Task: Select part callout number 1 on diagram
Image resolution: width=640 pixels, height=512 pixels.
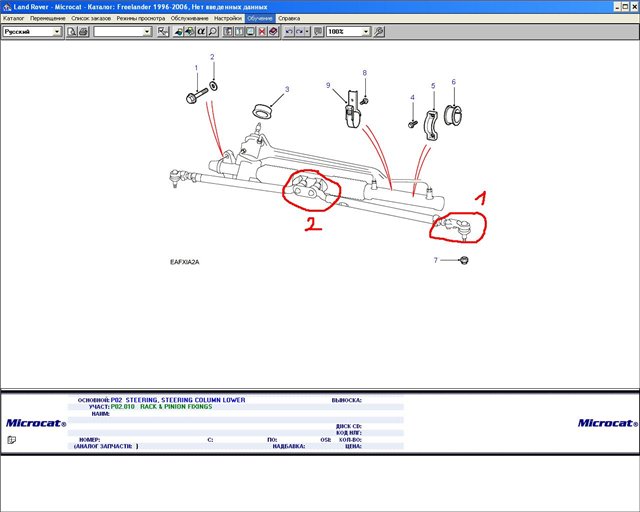Action: click(196, 68)
